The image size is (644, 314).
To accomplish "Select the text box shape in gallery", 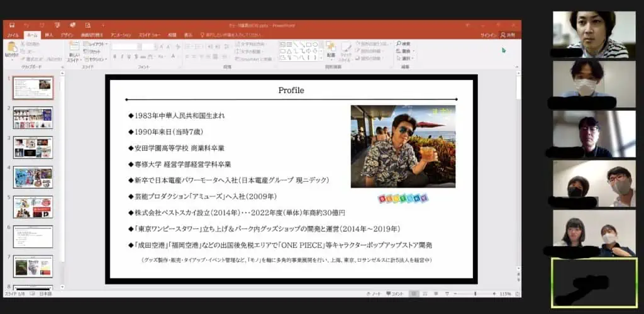I will pos(282,44).
